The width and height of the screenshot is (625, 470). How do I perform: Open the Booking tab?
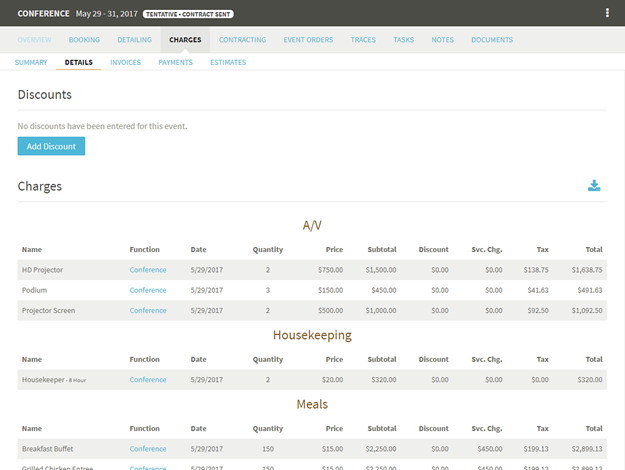click(84, 40)
